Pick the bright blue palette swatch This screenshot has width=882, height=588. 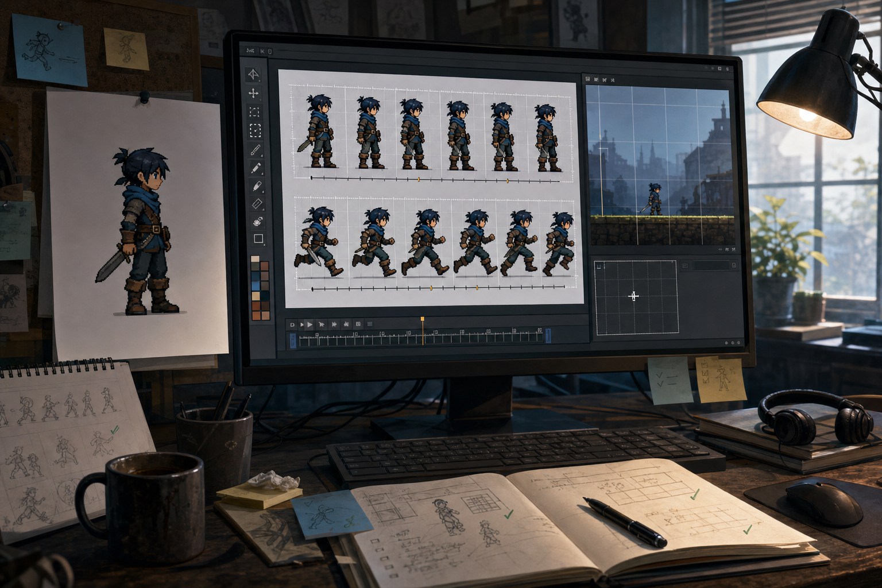[256, 285]
